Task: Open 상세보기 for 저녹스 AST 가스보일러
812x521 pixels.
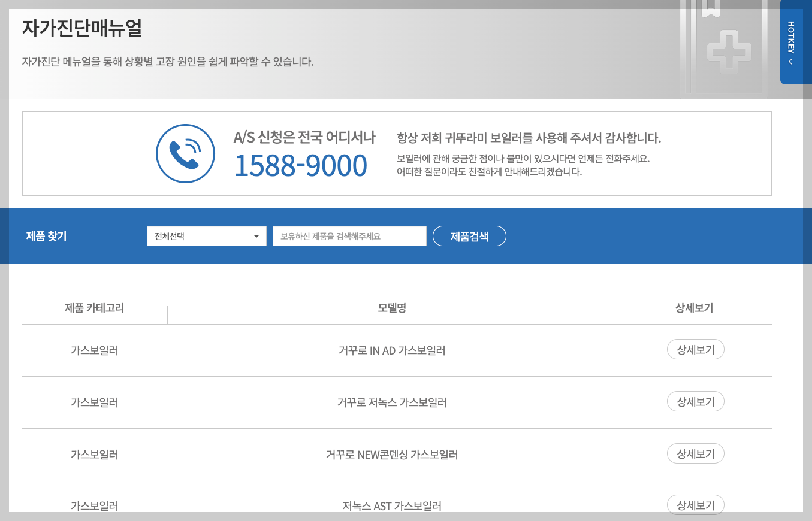Action: (695, 505)
